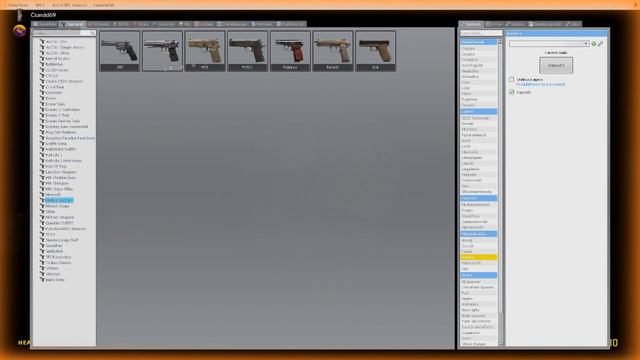The width and height of the screenshot is (640, 360).
Task: Open the preset dropdown in tool panel
Action: pos(549,44)
